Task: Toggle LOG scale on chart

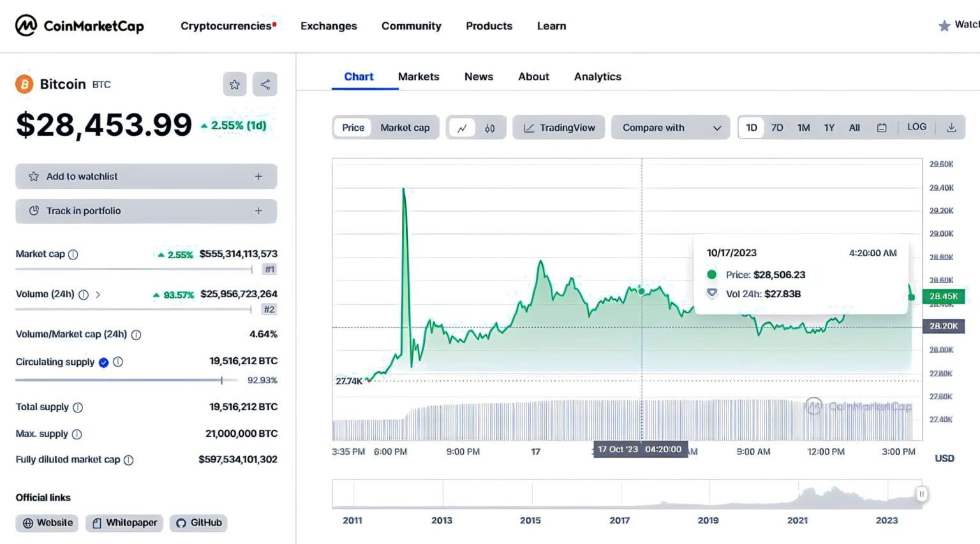Action: click(917, 127)
